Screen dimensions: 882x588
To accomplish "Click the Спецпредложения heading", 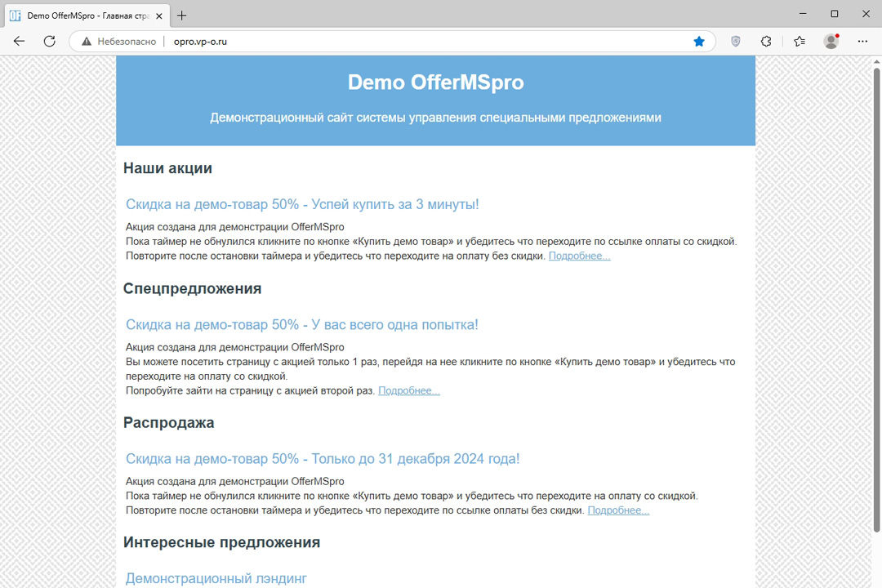I will 193,288.
